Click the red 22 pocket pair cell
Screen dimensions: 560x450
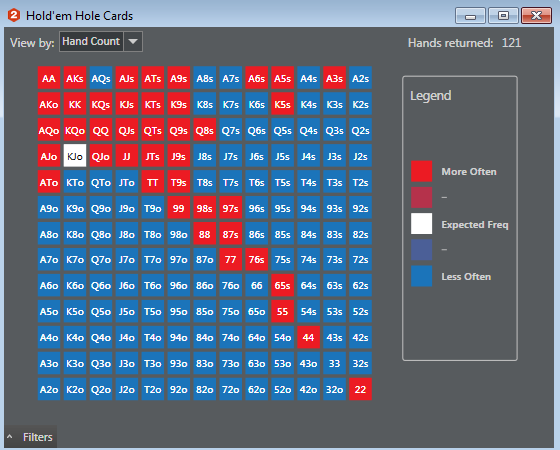tap(360, 389)
